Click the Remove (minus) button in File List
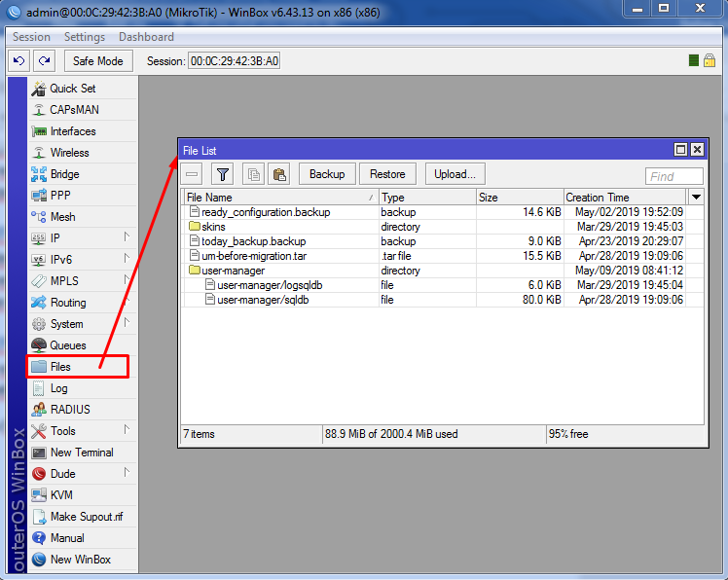Image resolution: width=728 pixels, height=580 pixels. click(192, 174)
